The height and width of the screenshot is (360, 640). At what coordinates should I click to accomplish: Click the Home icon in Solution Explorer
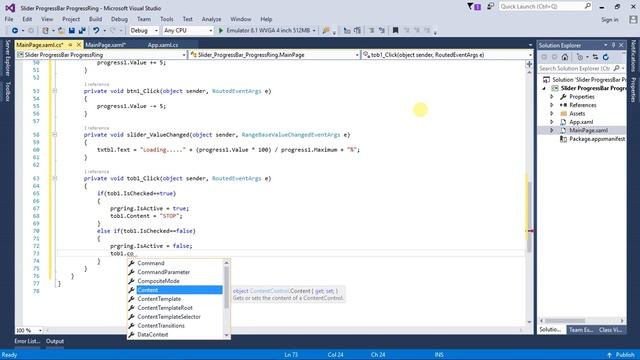click(x=565, y=57)
